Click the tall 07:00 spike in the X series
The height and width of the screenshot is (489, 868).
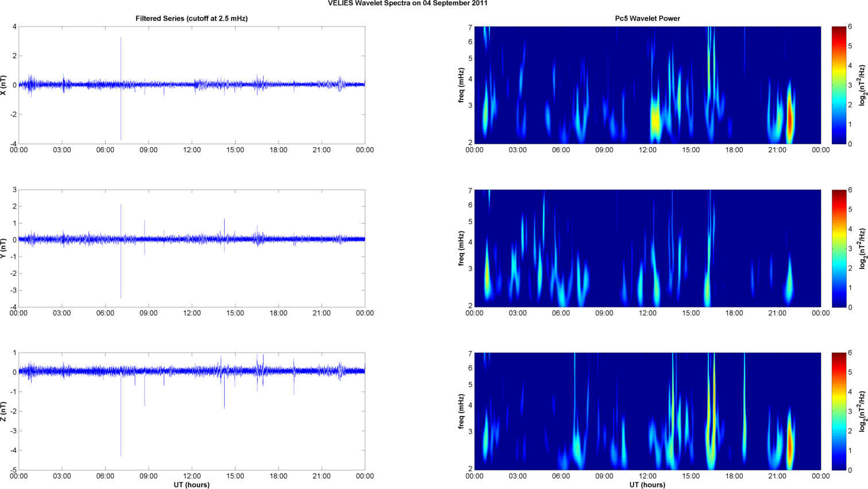pos(121,88)
